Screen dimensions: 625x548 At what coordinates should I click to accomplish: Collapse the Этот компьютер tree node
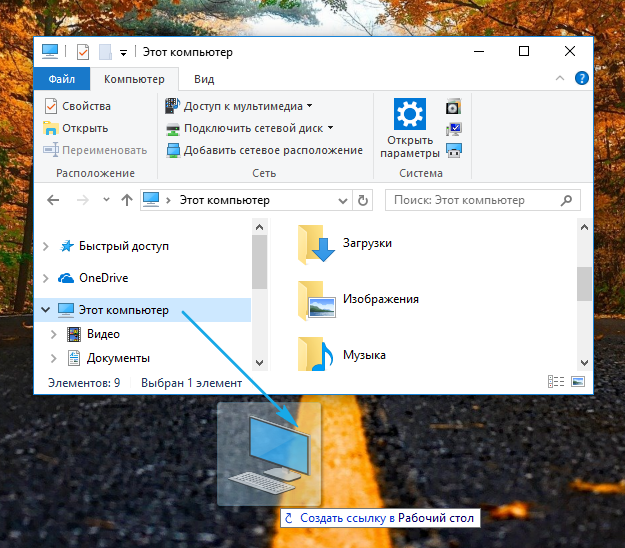click(46, 310)
